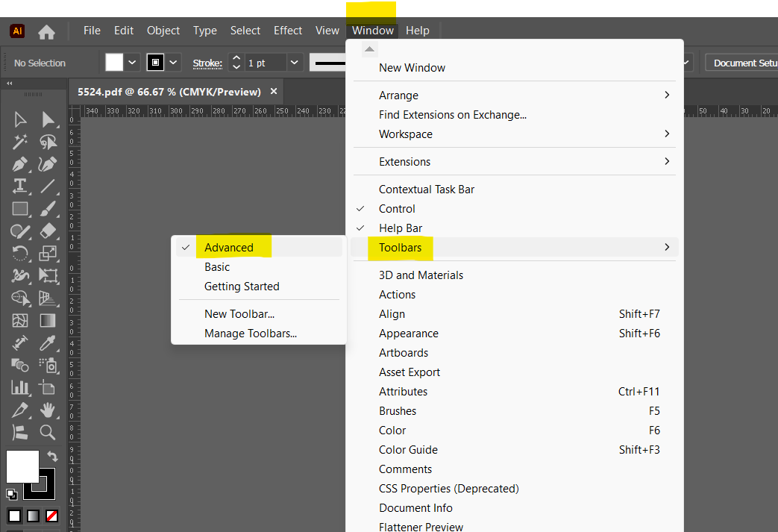
Task: Click the Stroke label link
Action: tap(207, 63)
